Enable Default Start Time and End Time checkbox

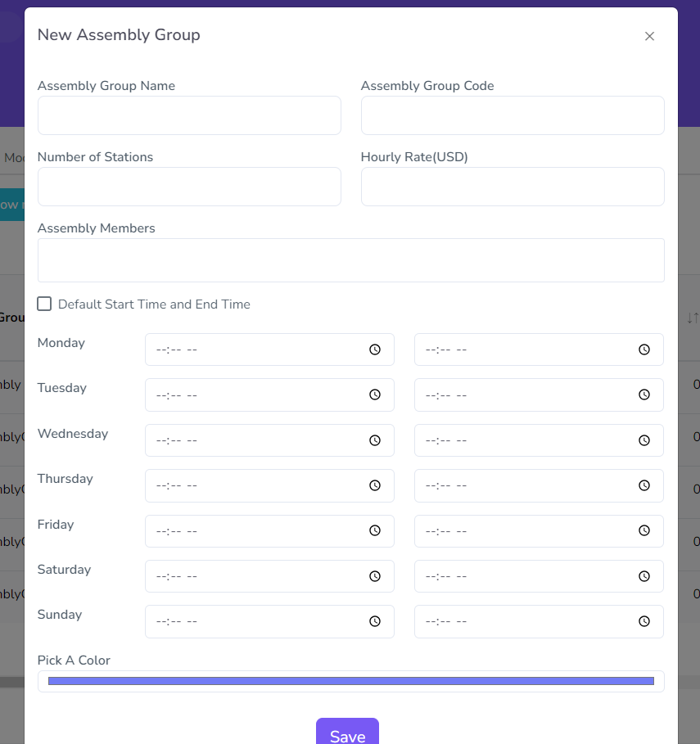45,304
